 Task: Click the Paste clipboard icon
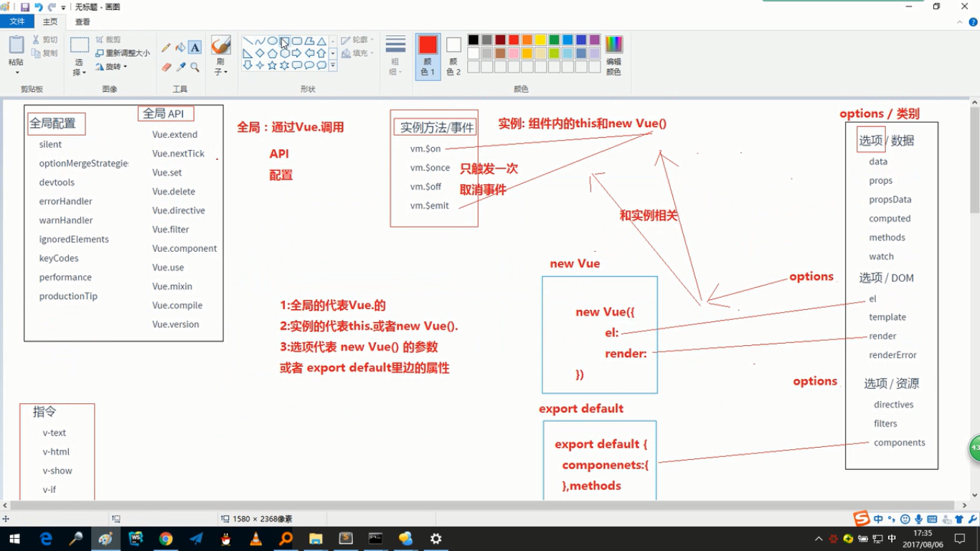click(16, 45)
